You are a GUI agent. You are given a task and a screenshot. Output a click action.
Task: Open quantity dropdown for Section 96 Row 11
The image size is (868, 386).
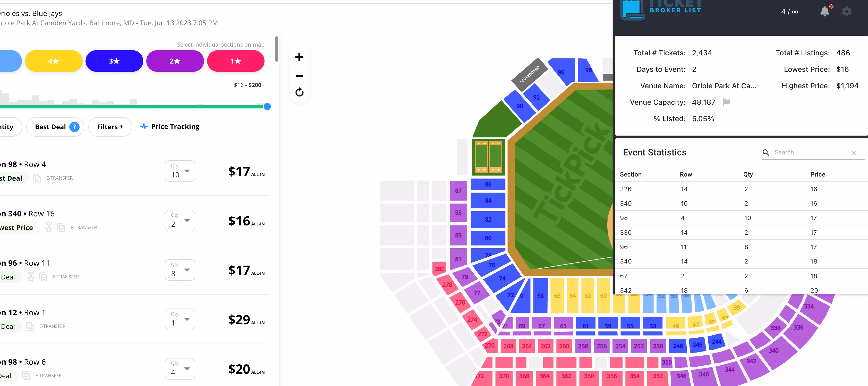click(180, 270)
